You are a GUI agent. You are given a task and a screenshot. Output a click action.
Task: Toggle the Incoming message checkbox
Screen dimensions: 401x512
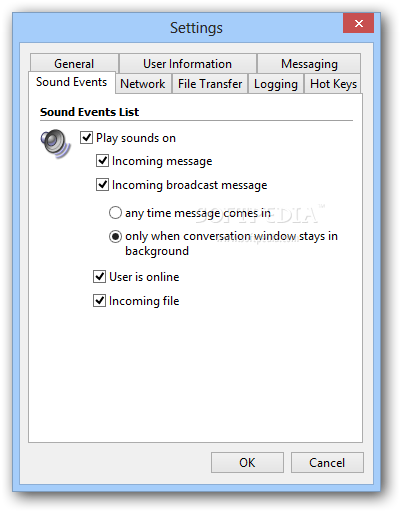tap(102, 161)
